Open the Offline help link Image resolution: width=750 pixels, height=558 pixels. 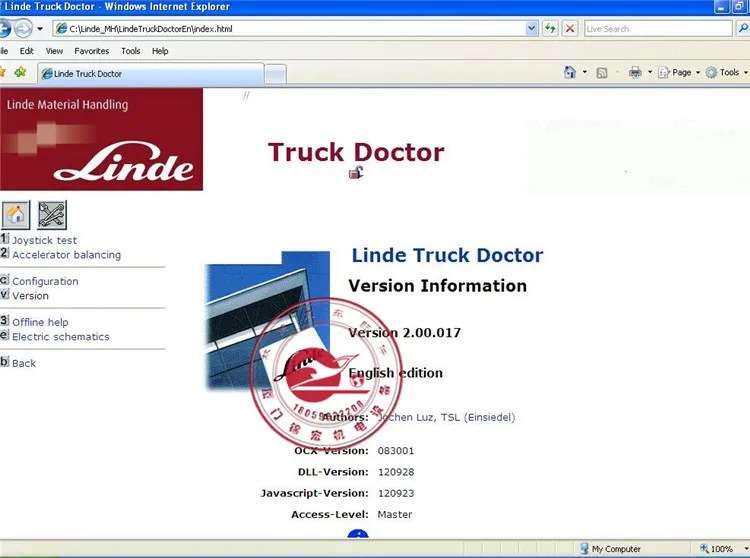pyautogui.click(x=40, y=322)
